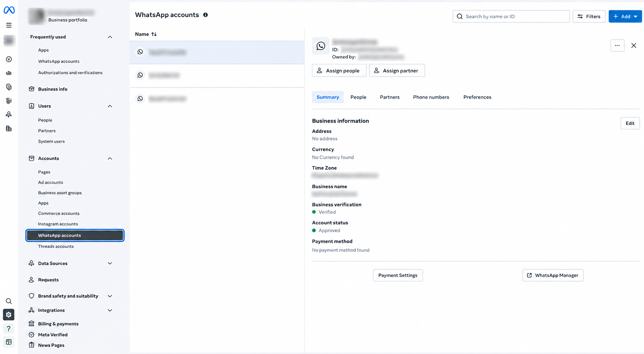Open Commerce accounts

[59, 214]
